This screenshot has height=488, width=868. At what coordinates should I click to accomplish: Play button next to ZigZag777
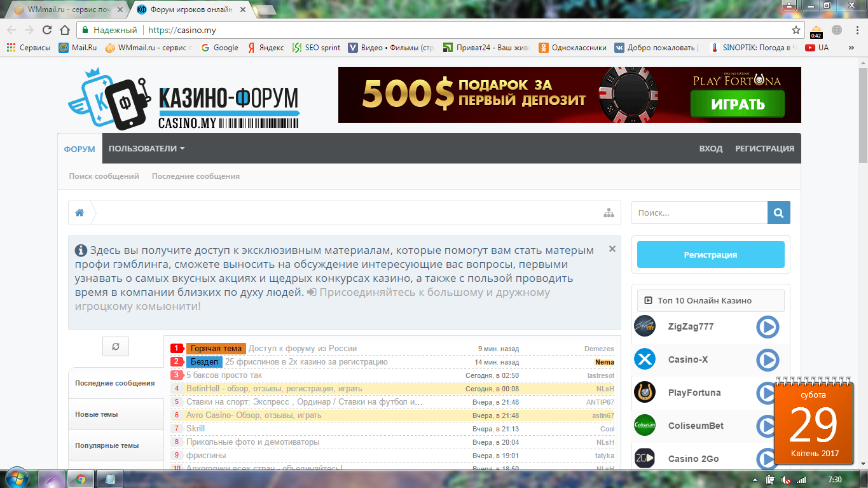tap(768, 327)
